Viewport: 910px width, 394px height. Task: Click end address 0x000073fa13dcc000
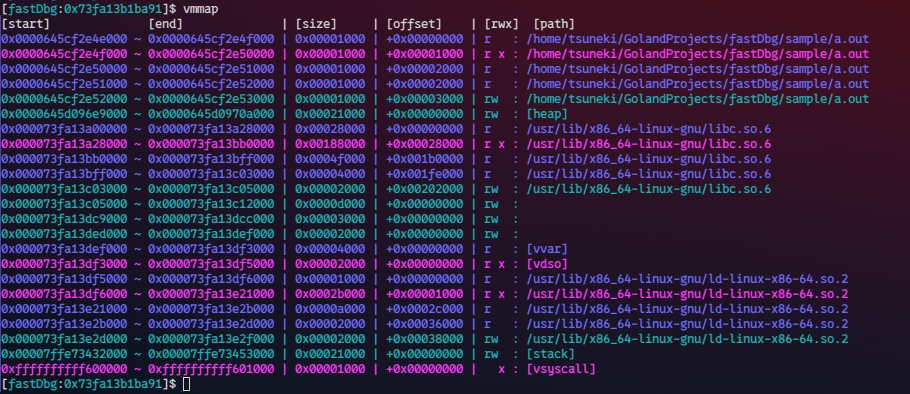point(211,219)
